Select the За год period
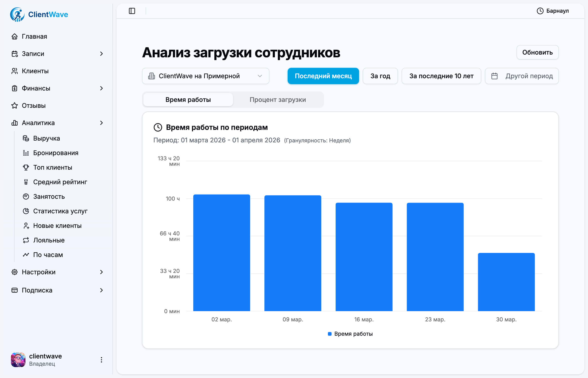 pyautogui.click(x=380, y=76)
